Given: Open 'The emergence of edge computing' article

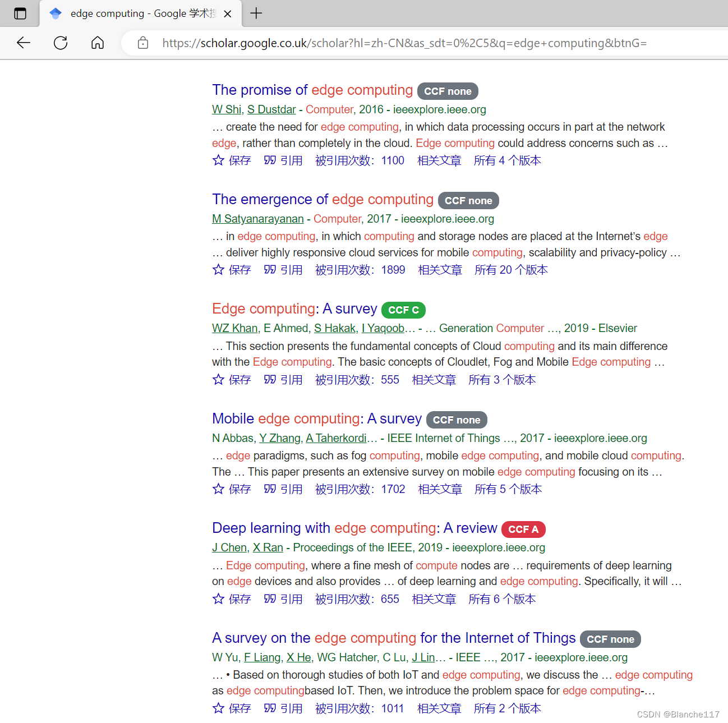Looking at the screenshot, I should click(322, 199).
